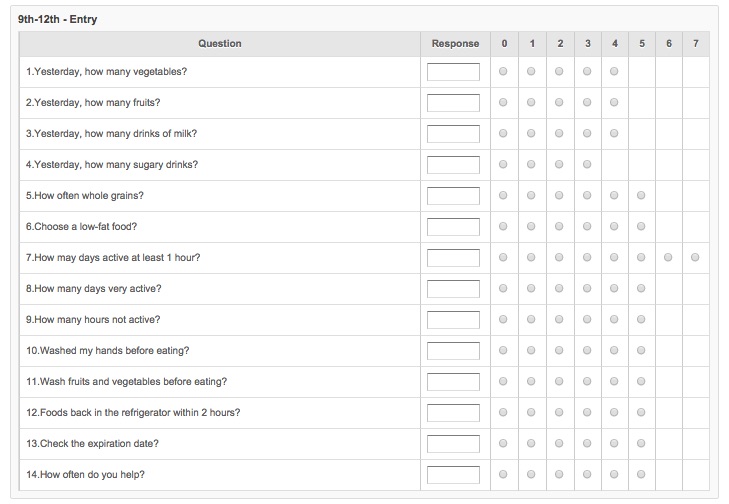This screenshot has width=729, height=504.
Task: Select 6 for days active at least 1 hour
Action: click(668, 258)
